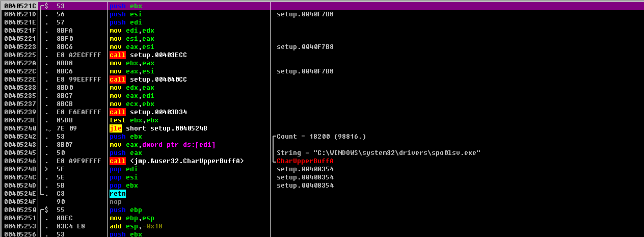
Task: Click the 'push ebp' instruction at 00405250
Action: 126,210
